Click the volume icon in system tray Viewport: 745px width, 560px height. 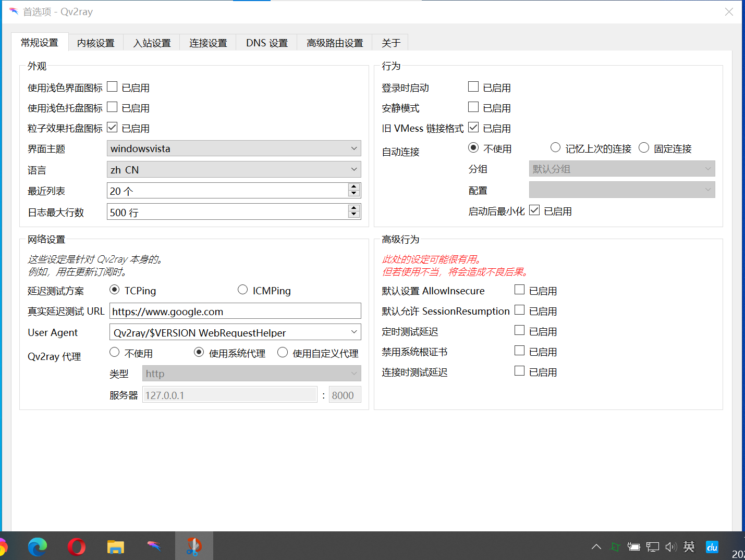click(670, 546)
